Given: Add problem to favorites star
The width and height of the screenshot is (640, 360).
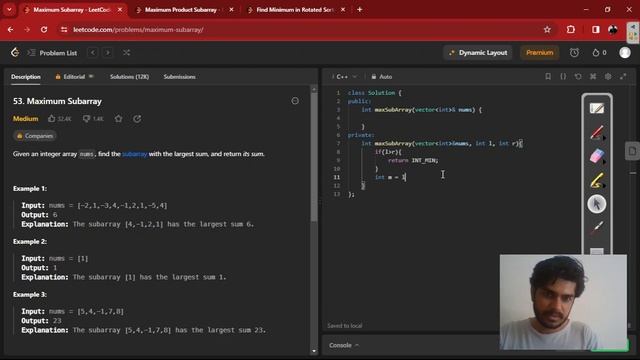Looking at the screenshot, I should pyautogui.click(x=118, y=119).
